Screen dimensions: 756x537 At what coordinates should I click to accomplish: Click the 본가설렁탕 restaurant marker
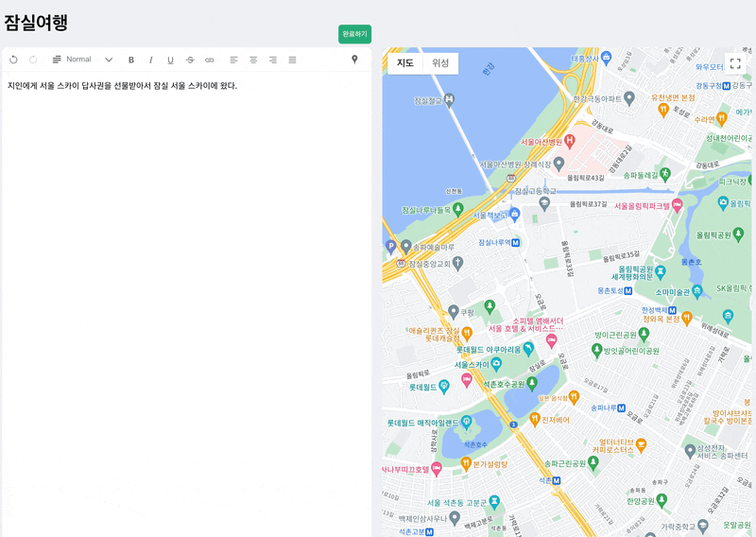pyautogui.click(x=466, y=463)
